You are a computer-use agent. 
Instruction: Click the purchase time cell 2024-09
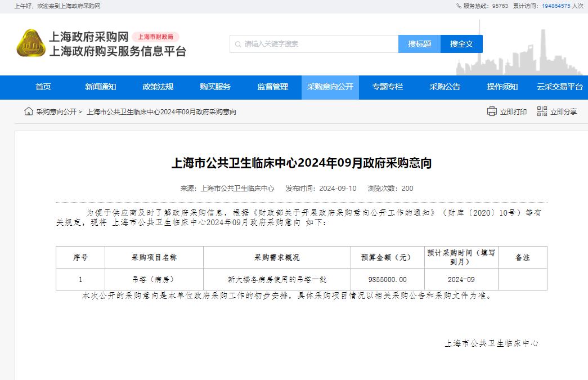pyautogui.click(x=461, y=279)
